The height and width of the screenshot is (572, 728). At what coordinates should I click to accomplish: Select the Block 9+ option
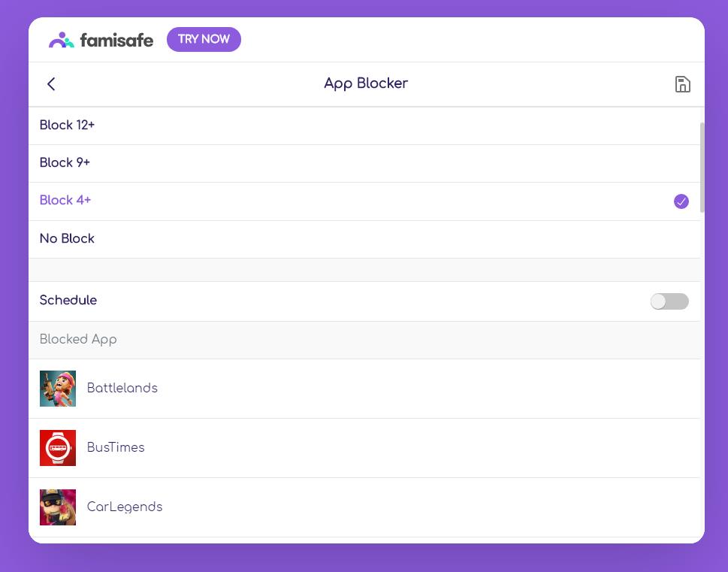(x=65, y=163)
